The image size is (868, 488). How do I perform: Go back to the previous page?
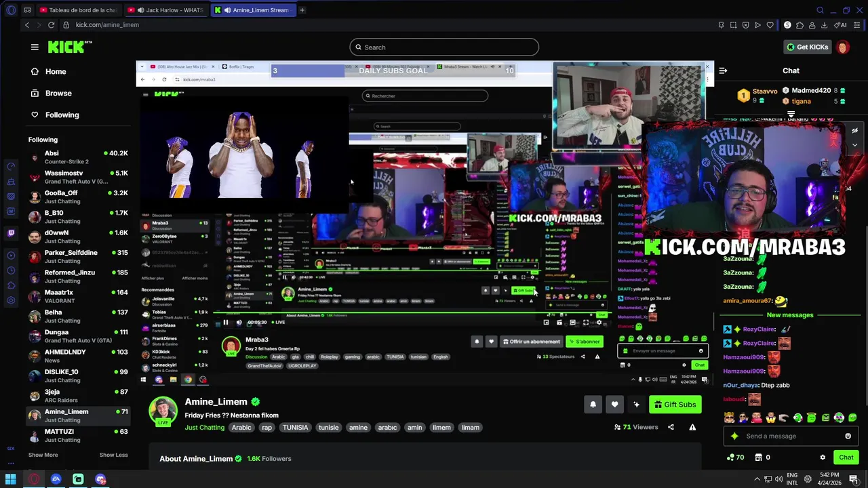(27, 25)
